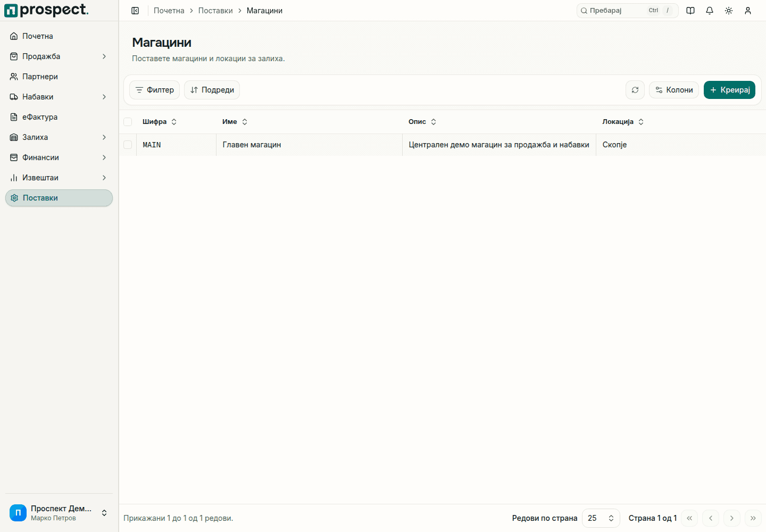Sort by Име column arrows
The width and height of the screenshot is (766, 532).
(x=245, y=122)
